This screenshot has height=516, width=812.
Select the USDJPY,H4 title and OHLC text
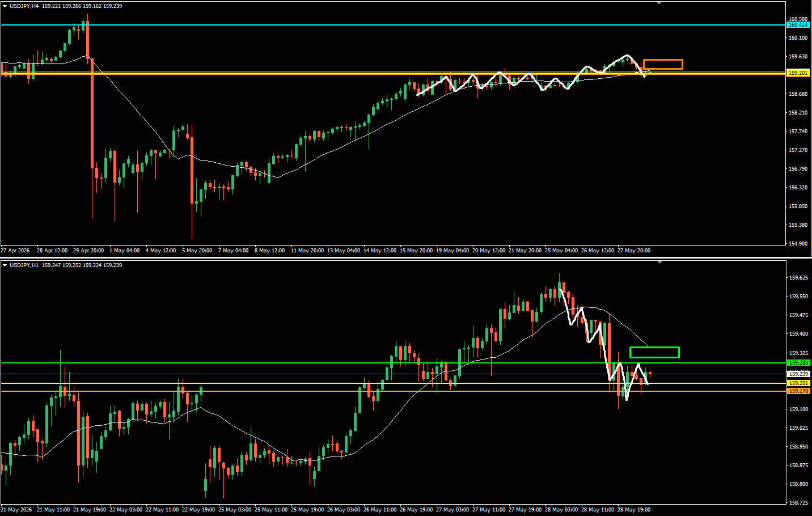[x=65, y=6]
